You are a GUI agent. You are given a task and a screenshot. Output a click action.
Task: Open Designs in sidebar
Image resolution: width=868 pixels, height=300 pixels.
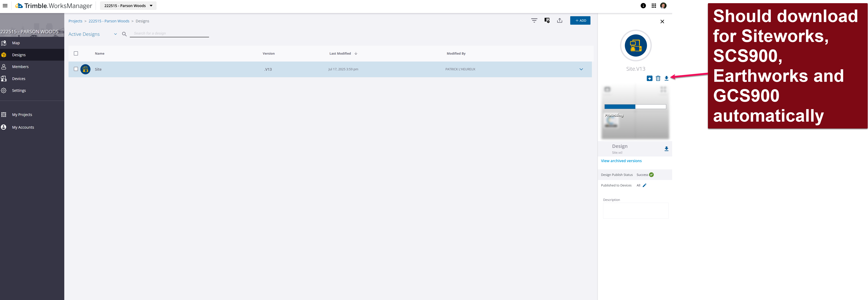(32, 55)
